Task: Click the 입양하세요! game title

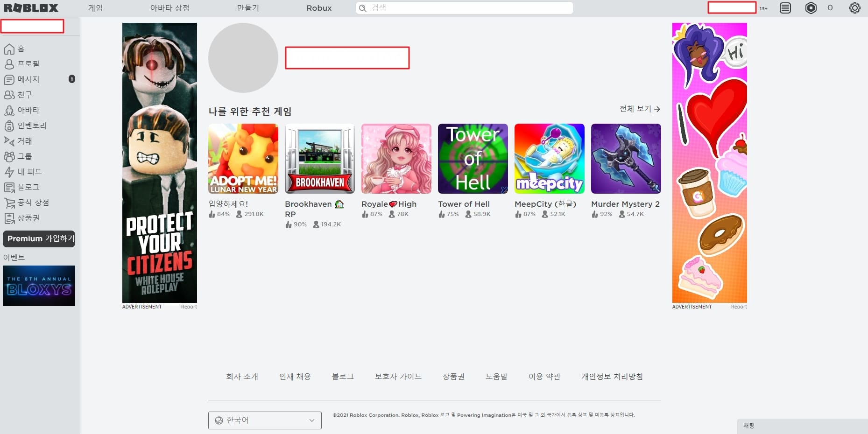Action: tap(228, 204)
